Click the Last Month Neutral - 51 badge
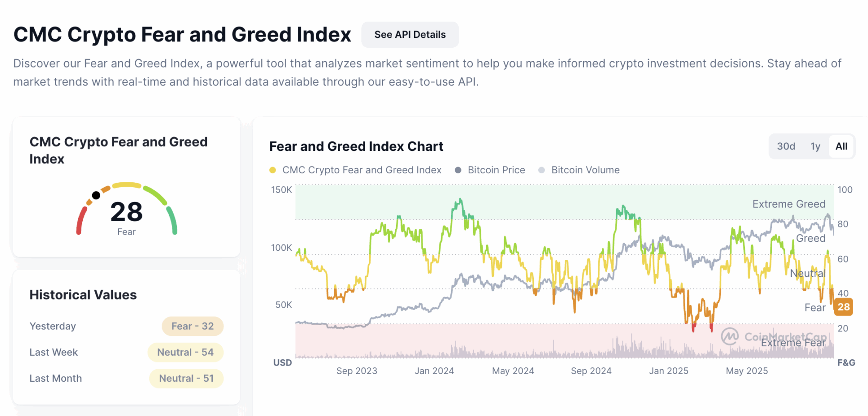 pos(186,379)
